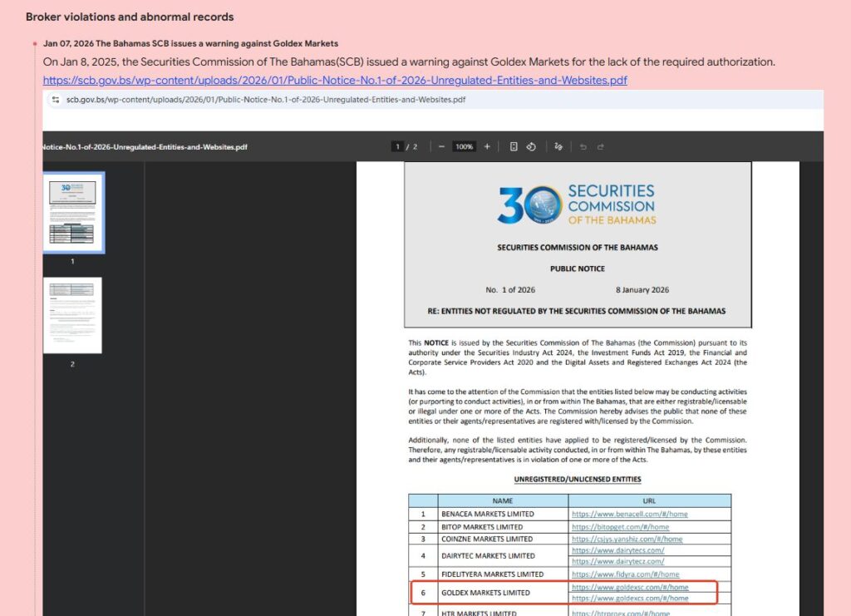Zoom out with the minus button

point(441,146)
